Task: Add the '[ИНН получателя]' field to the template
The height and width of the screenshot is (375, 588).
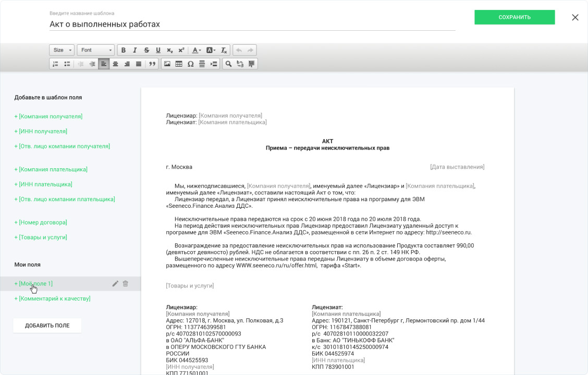Action: point(41,131)
